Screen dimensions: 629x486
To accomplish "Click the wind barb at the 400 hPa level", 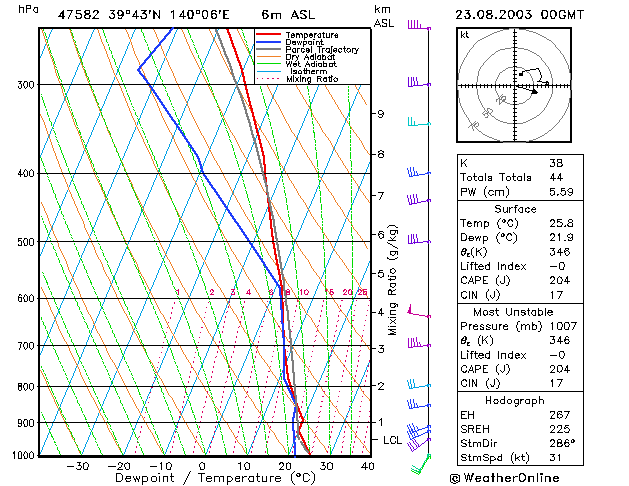I will (x=419, y=172).
